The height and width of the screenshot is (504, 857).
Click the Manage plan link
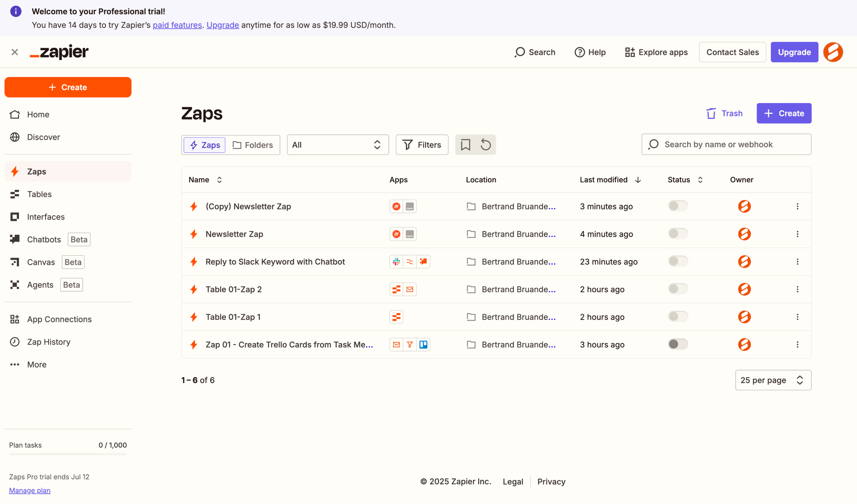30,490
